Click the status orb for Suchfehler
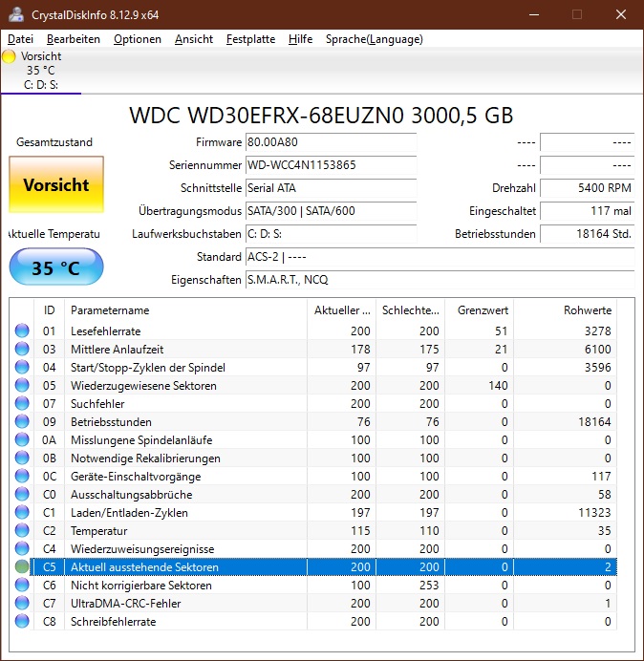This screenshot has height=661, width=644. click(x=22, y=403)
